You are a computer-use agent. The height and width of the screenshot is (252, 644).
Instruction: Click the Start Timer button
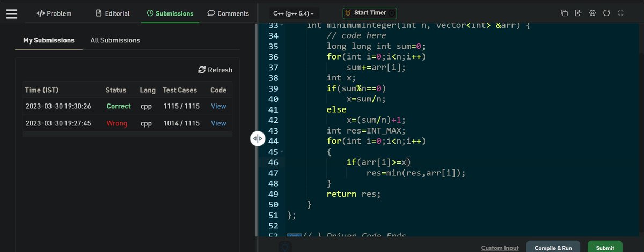point(370,12)
